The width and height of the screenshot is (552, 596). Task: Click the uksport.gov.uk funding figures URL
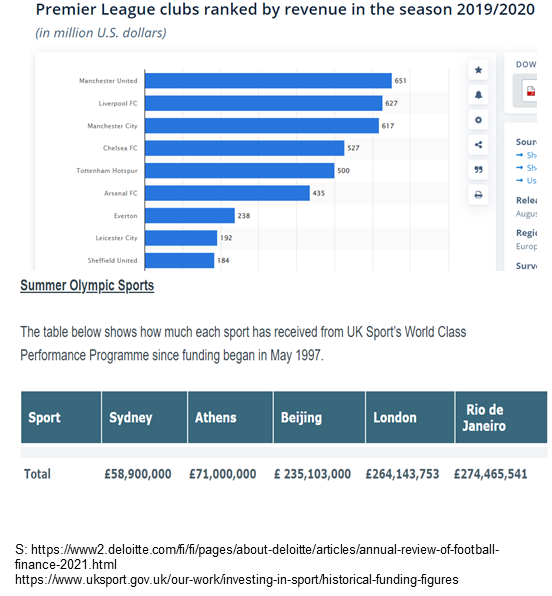(x=236, y=580)
